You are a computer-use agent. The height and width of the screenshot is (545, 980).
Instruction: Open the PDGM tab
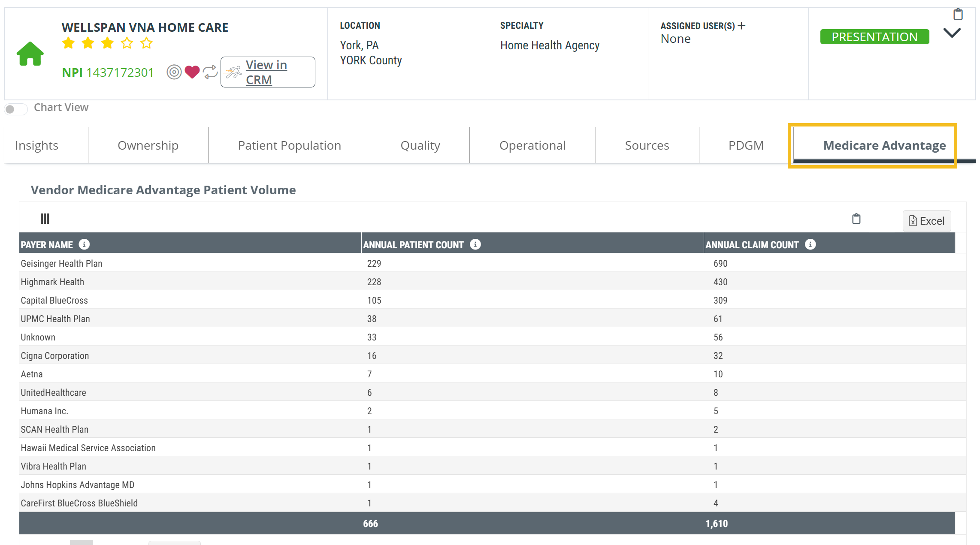point(746,145)
